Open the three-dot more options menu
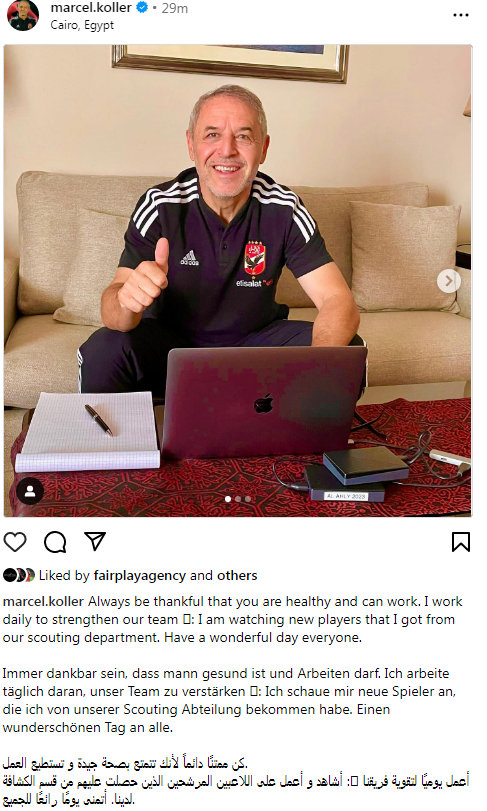 [461, 15]
